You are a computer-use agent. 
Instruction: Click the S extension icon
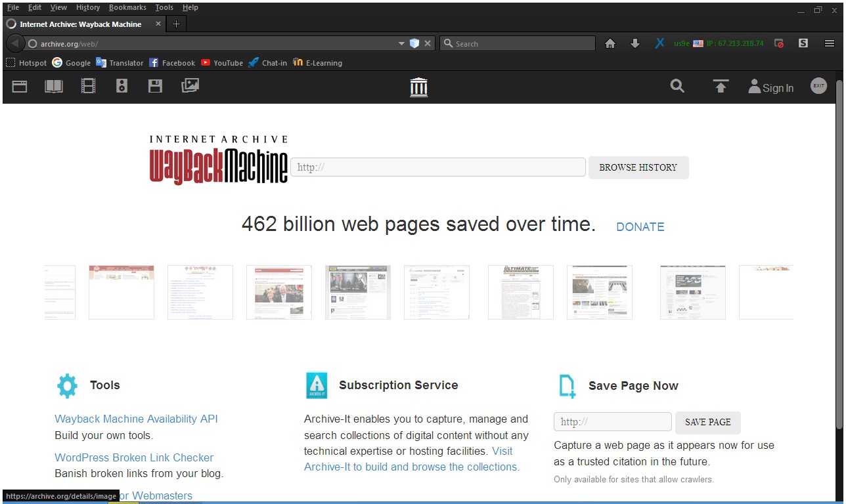point(803,43)
